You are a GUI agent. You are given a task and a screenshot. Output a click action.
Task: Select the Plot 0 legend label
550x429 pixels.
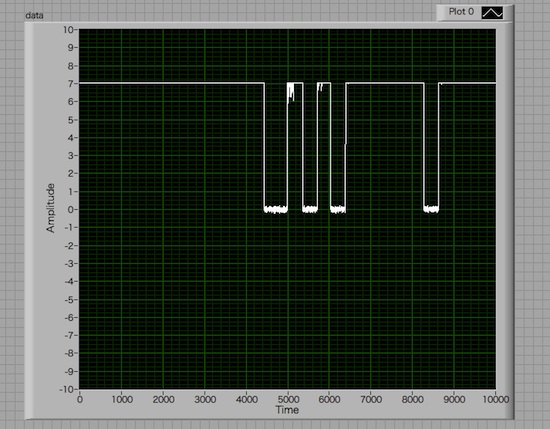point(461,12)
